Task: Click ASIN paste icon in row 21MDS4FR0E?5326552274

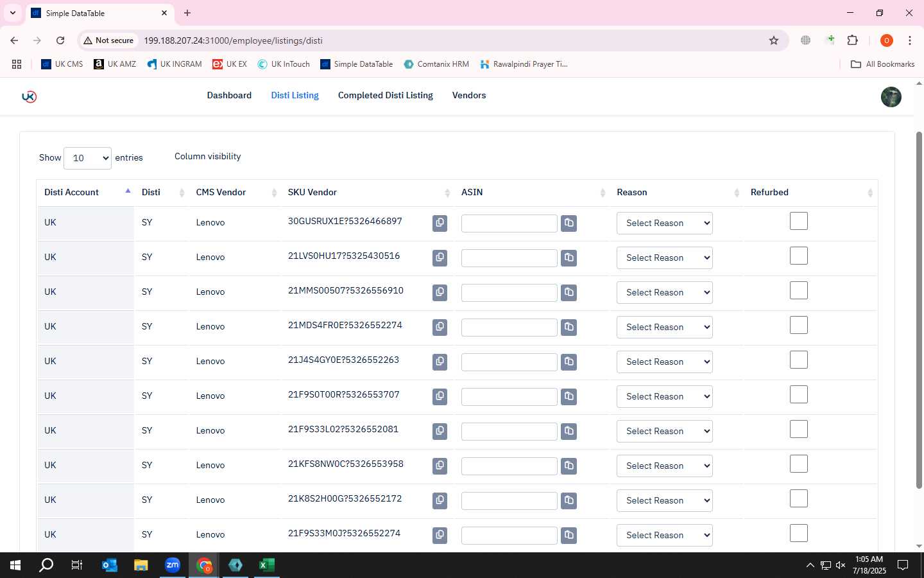Action: click(569, 327)
